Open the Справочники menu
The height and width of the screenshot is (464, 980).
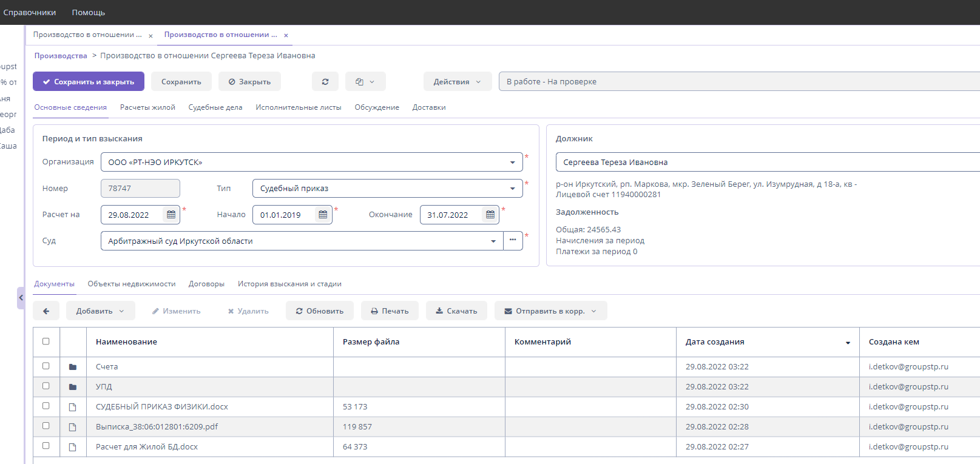(30, 12)
